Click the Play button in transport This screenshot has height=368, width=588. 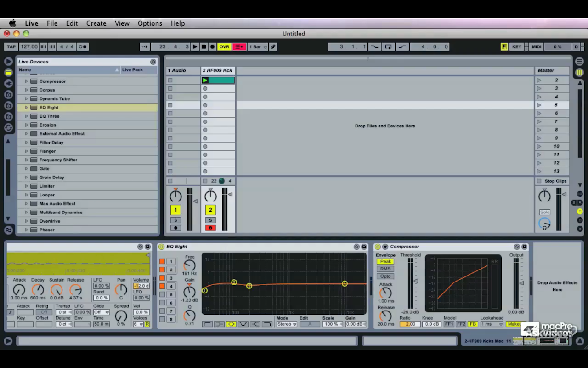point(195,46)
